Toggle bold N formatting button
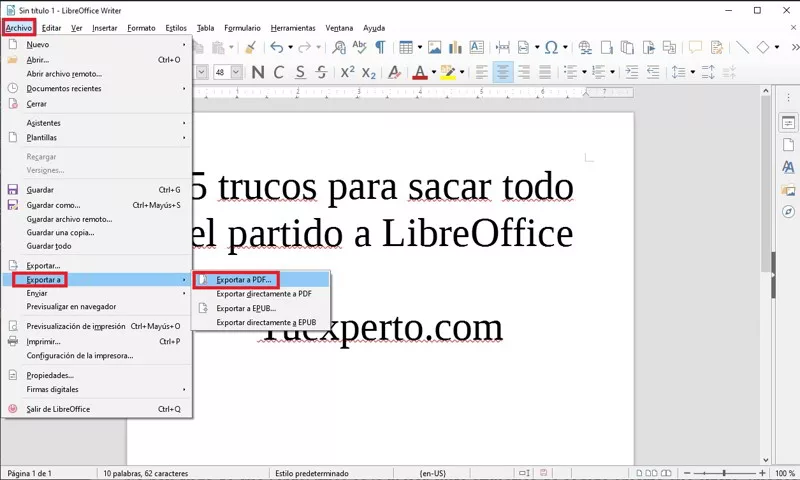The height and width of the screenshot is (480, 800). [258, 72]
